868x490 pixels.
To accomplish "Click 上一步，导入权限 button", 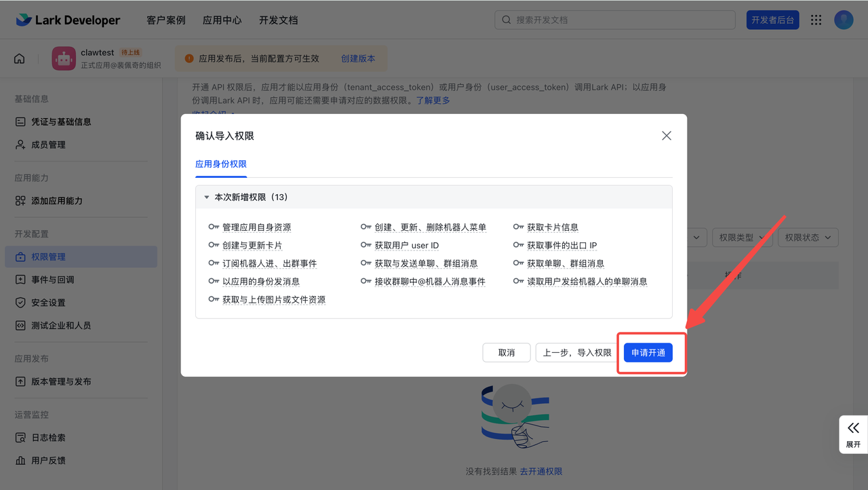I will pyautogui.click(x=577, y=352).
